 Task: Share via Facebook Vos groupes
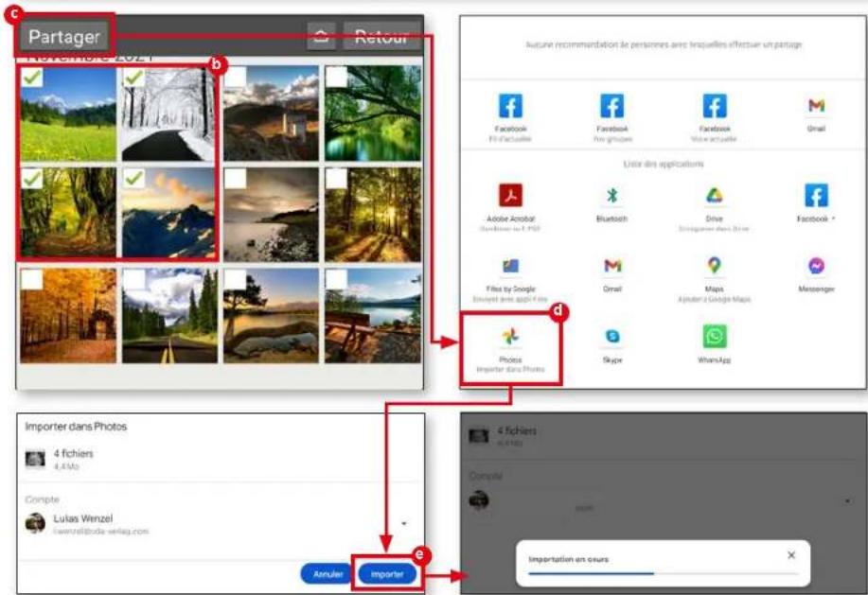[612, 117]
